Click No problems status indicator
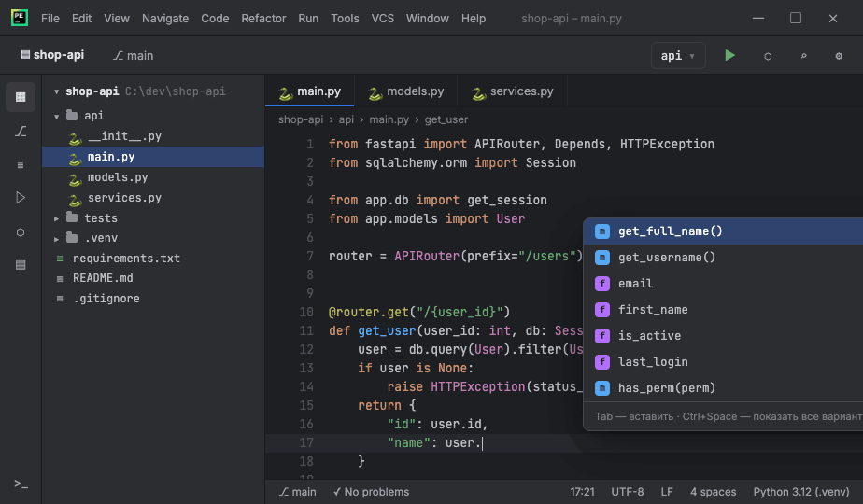This screenshot has height=504, width=863. pyautogui.click(x=371, y=492)
